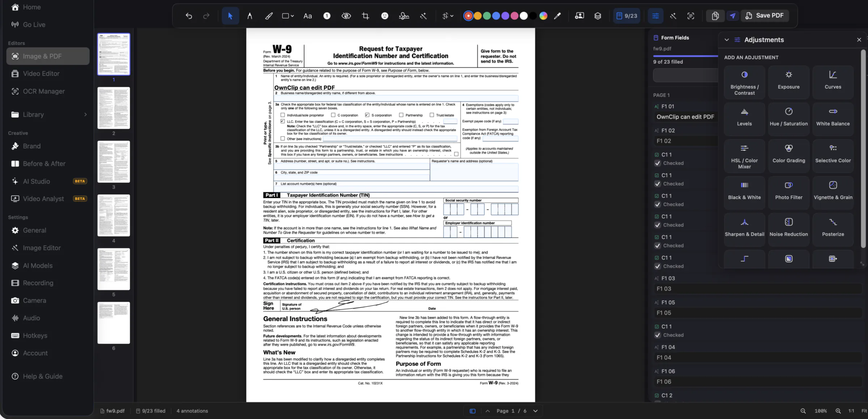868x419 pixels.
Task: Close the Adjustments panel
Action: 859,40
